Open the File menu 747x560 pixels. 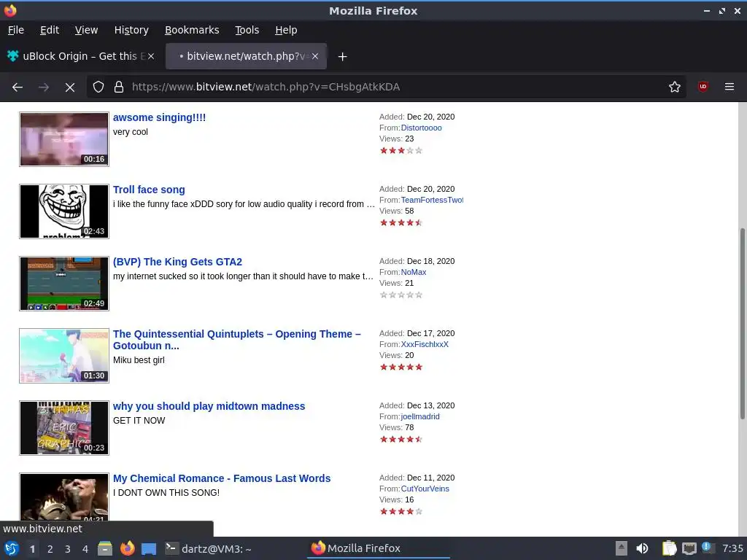pos(16,30)
